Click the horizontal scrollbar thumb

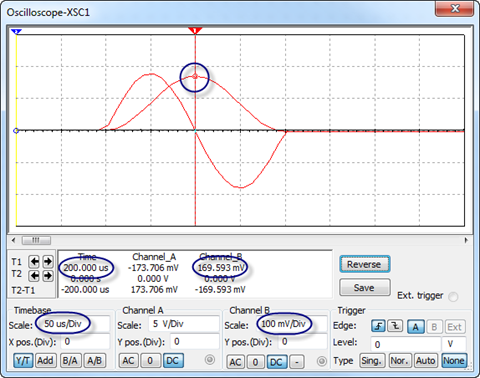[36, 240]
